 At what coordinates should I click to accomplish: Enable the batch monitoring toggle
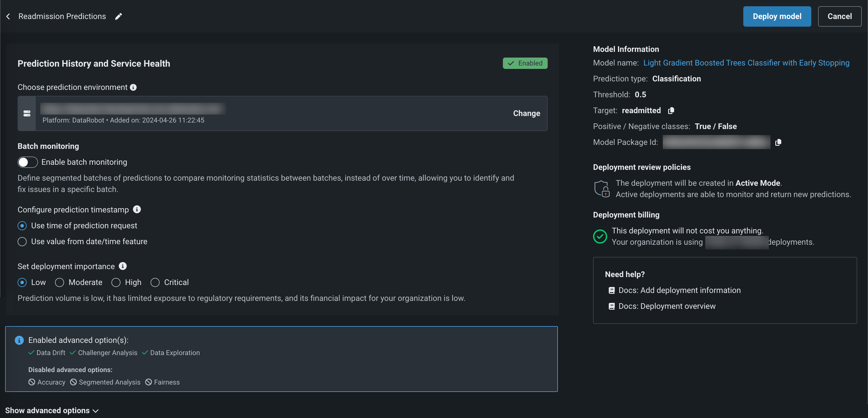pyautogui.click(x=27, y=162)
